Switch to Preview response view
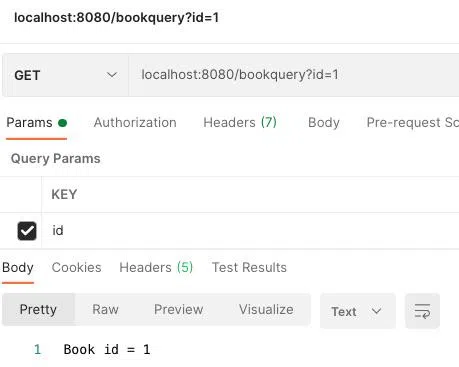Screen dimensions: 459x367 tap(178, 309)
